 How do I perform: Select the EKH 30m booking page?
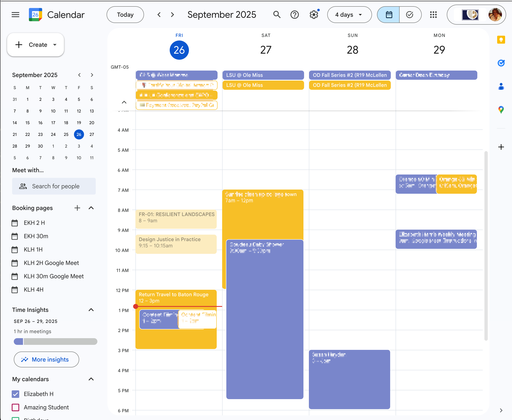coord(36,236)
